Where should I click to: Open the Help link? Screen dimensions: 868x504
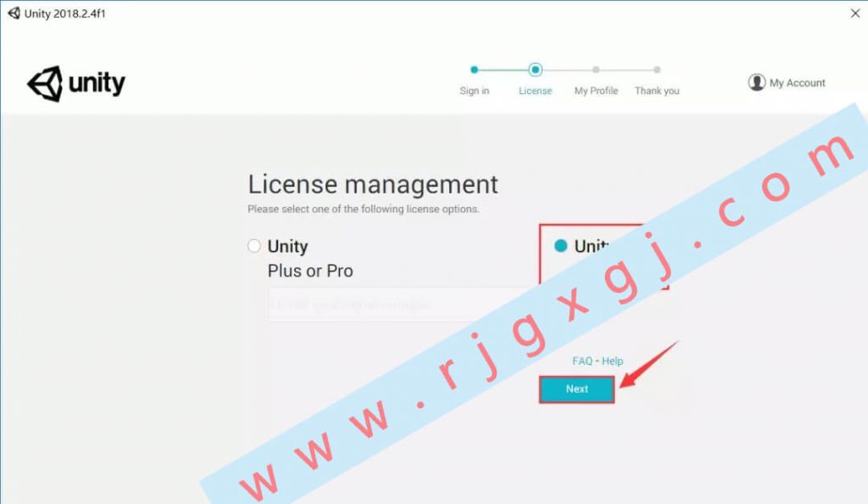tap(612, 361)
